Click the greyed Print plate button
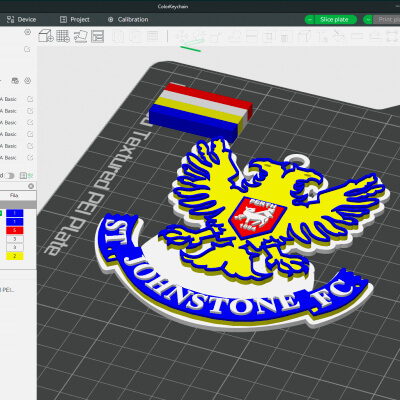 387,20
